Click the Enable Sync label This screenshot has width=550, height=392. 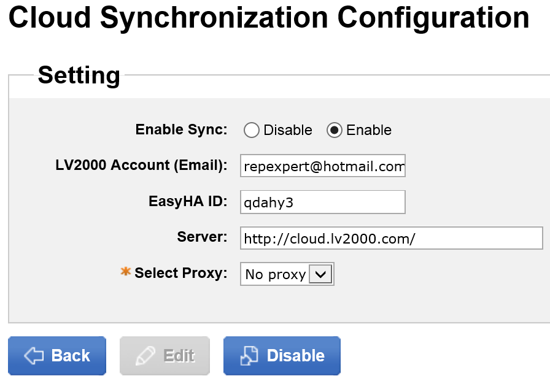tap(181, 129)
